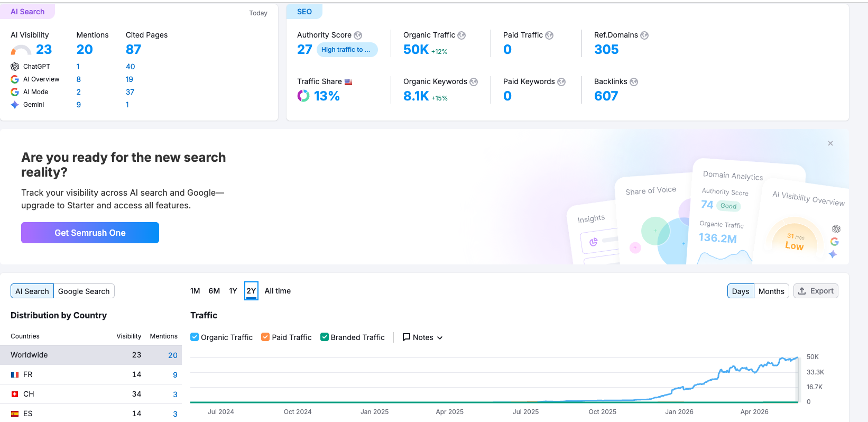Click the info icon next to Authority Score
The image size is (868, 422).
[x=358, y=35]
